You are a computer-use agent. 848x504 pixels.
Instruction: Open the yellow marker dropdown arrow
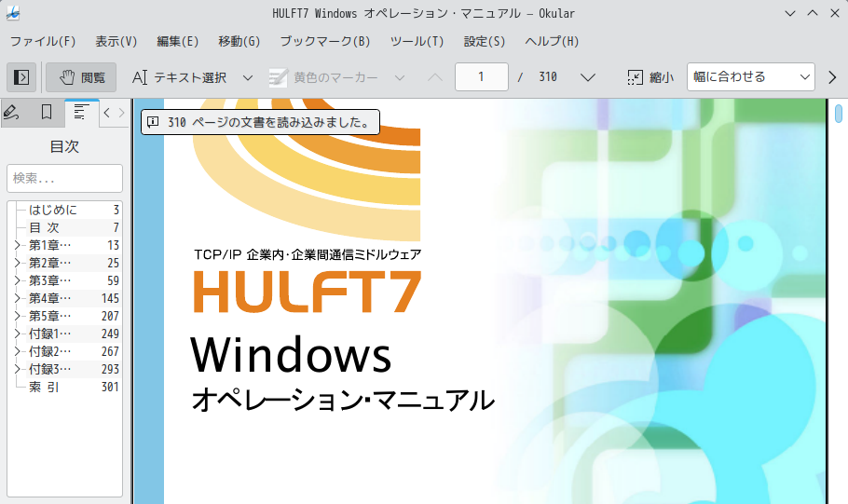[400, 78]
